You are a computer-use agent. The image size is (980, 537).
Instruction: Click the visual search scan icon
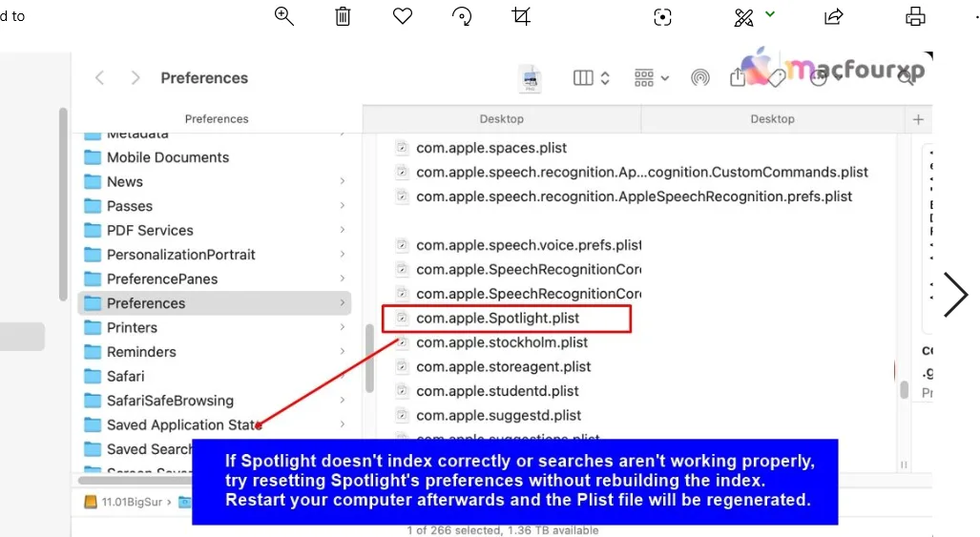(662, 17)
